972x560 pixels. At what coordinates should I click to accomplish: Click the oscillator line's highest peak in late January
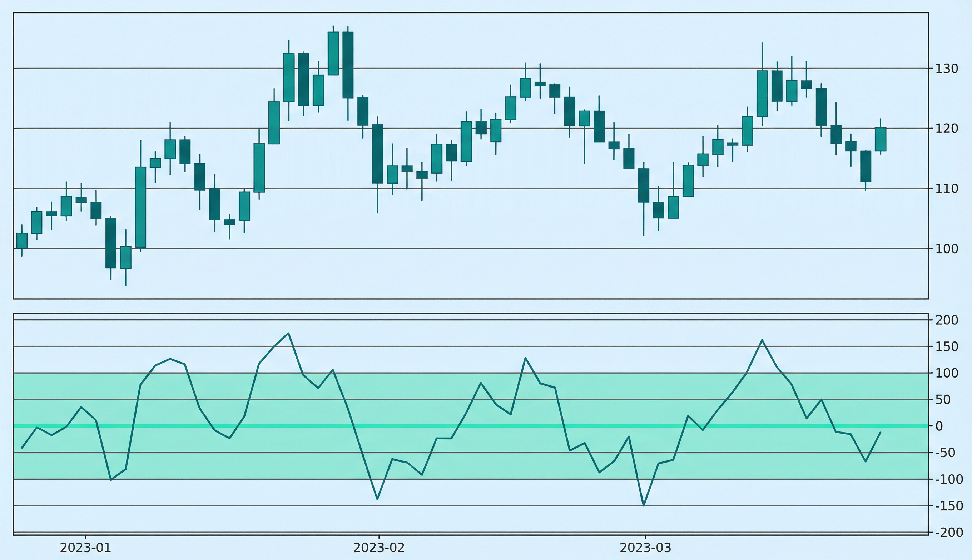pyautogui.click(x=289, y=333)
